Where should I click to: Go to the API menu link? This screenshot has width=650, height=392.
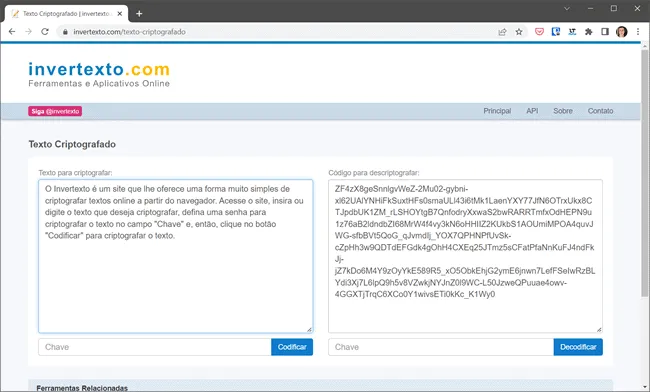(x=532, y=111)
